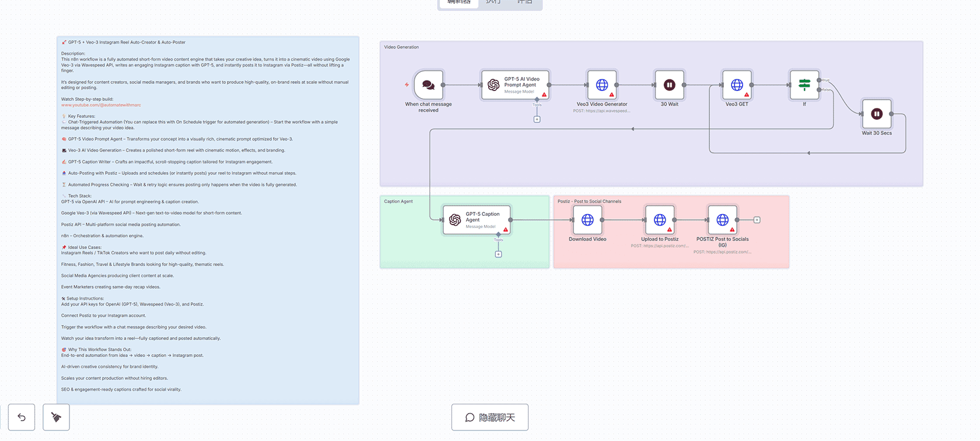Select the If condition node
Image resolution: width=980 pixels, height=441 pixels.
coord(804,85)
